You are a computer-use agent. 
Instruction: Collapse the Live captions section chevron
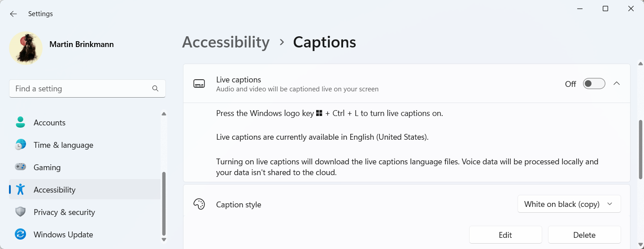(617, 84)
